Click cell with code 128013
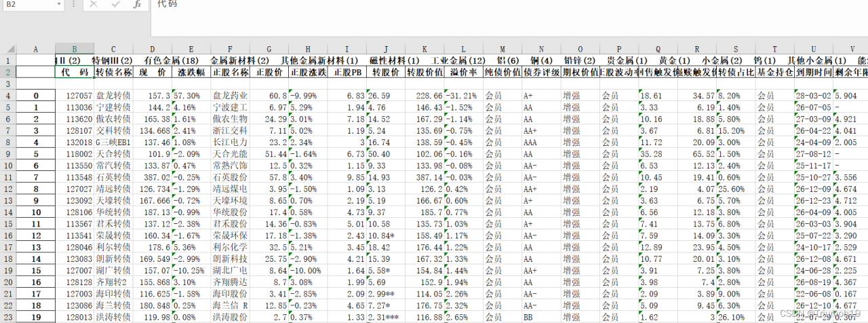The width and height of the screenshot is (868, 323). [x=75, y=317]
